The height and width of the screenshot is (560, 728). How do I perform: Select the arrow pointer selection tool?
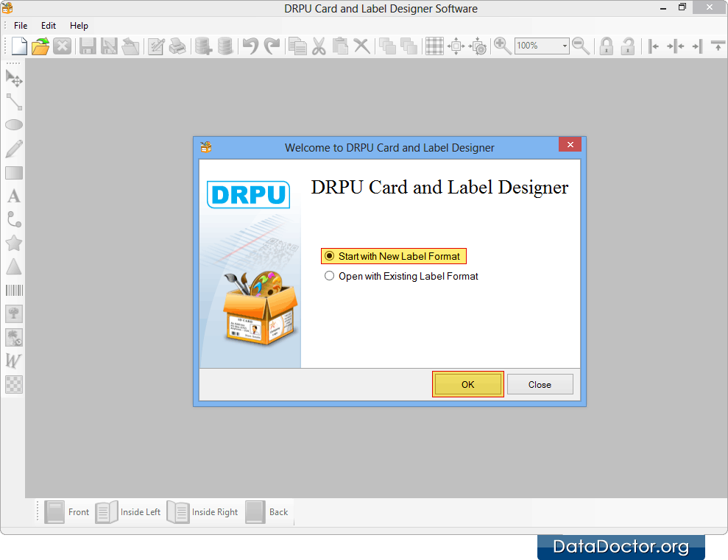[14, 78]
